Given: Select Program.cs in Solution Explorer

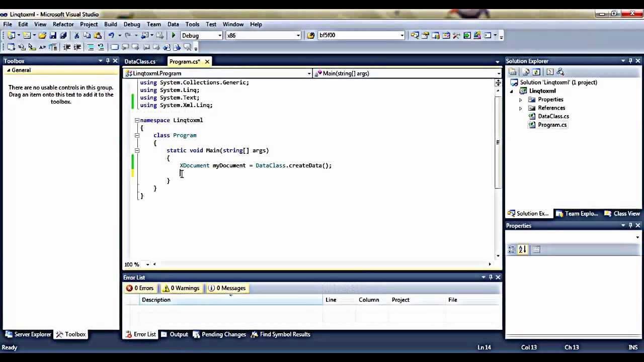Looking at the screenshot, I should [552, 125].
